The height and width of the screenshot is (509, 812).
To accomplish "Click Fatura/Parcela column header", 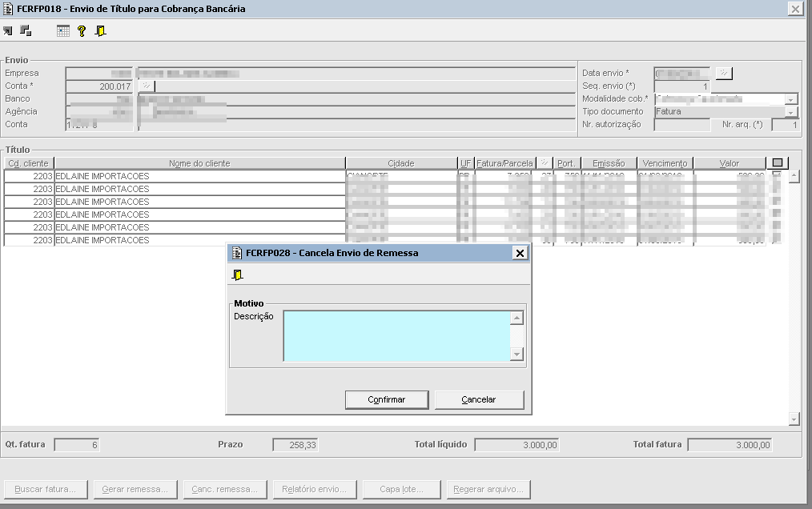I will pos(505,163).
